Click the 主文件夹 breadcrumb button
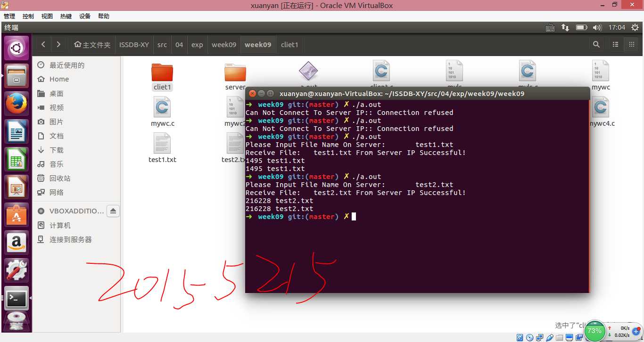This screenshot has height=342, width=644. tap(92, 45)
